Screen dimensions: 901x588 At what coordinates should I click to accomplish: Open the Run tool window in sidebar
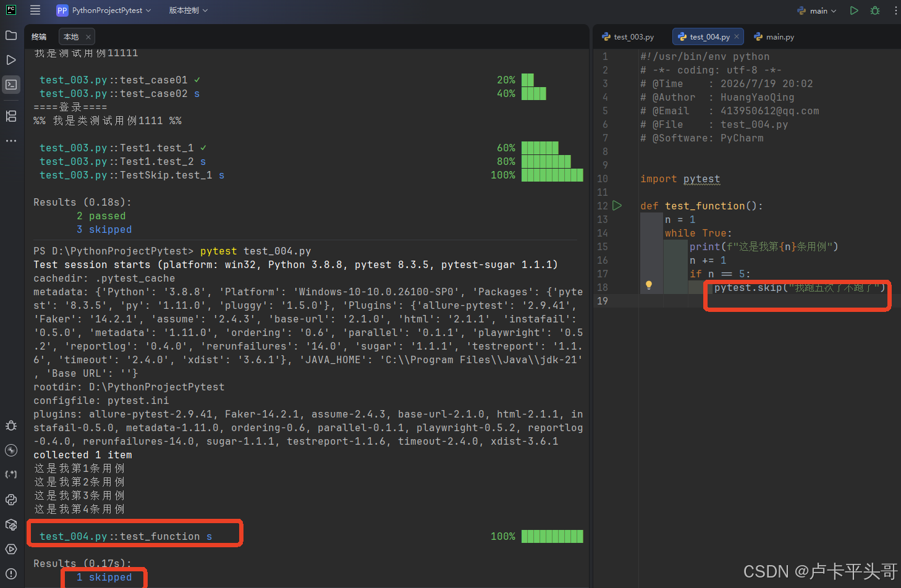11,60
